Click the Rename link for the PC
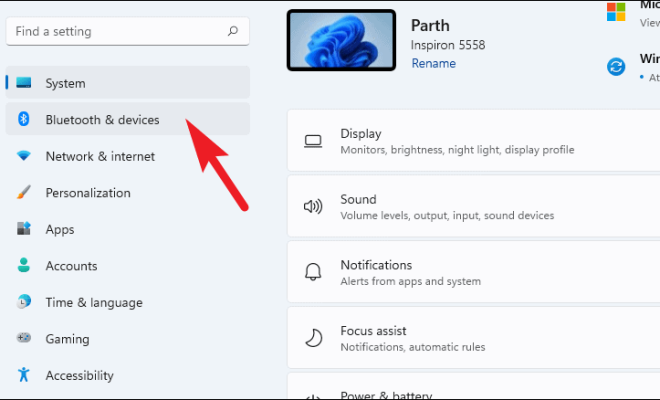 [434, 63]
